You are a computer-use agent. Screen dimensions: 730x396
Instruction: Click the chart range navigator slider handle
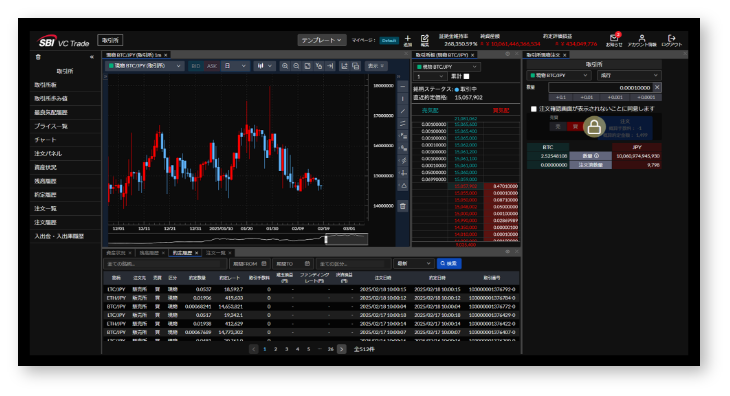point(326,240)
